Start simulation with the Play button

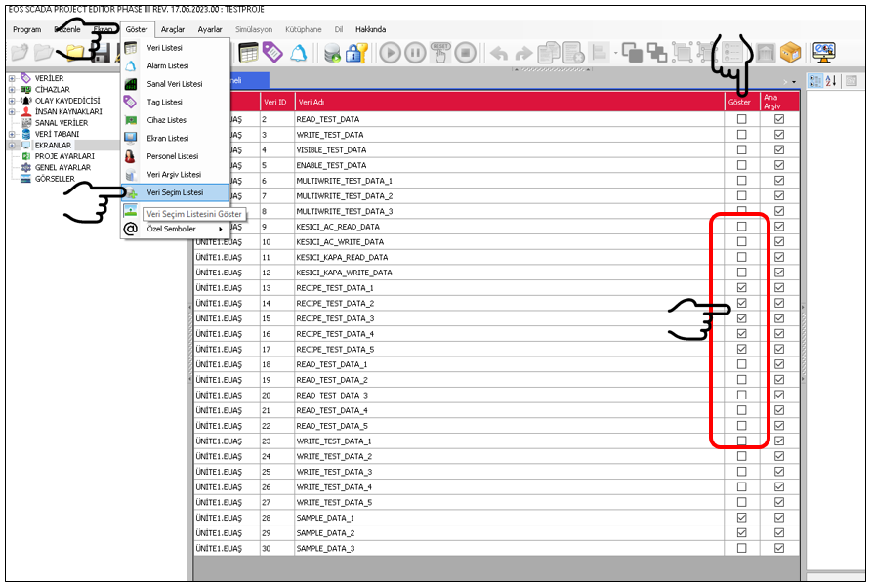point(391,53)
